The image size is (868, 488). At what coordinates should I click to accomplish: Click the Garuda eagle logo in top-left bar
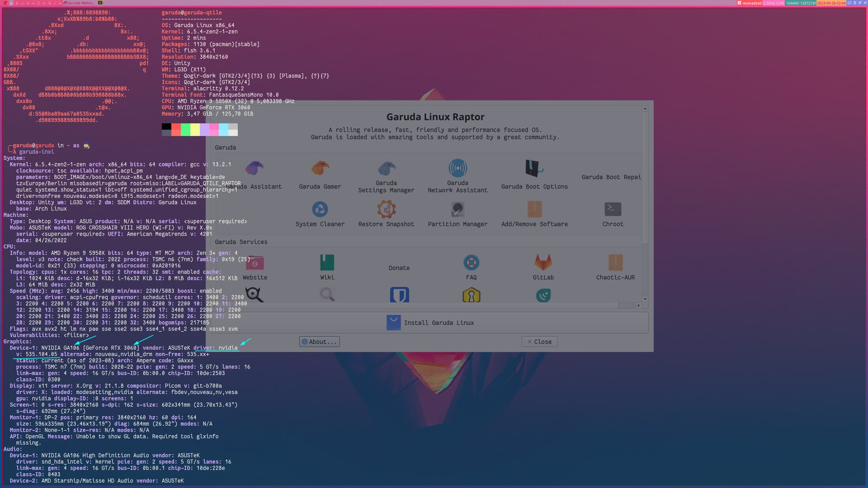5,3
